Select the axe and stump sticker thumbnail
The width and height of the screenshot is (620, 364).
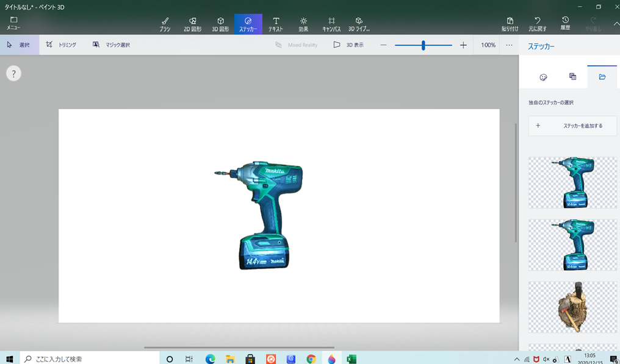point(572,307)
